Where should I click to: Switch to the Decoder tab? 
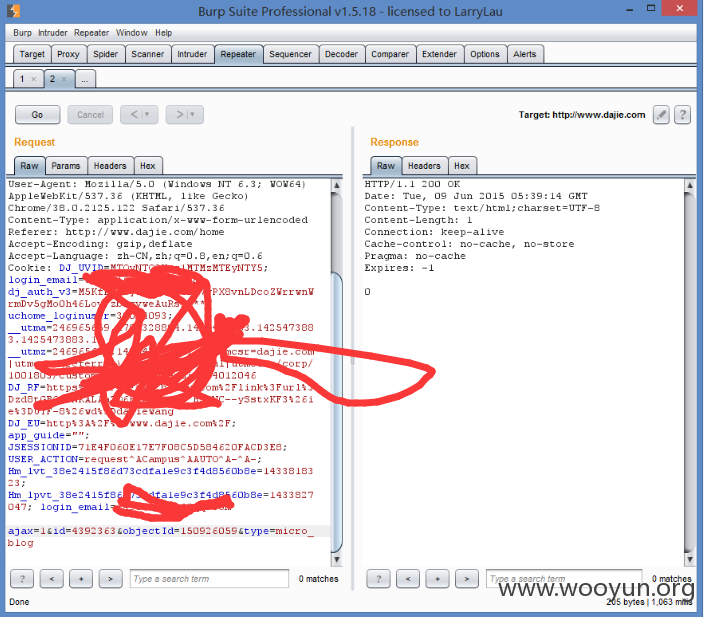[341, 54]
